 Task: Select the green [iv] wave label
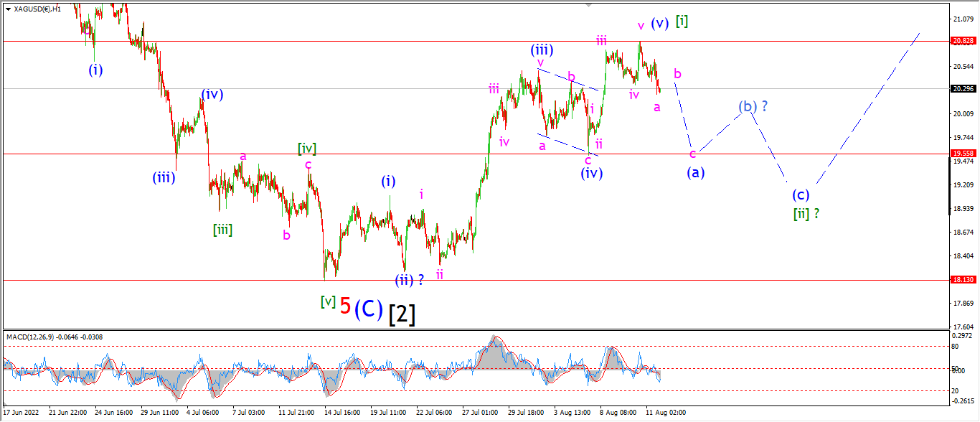(x=307, y=149)
